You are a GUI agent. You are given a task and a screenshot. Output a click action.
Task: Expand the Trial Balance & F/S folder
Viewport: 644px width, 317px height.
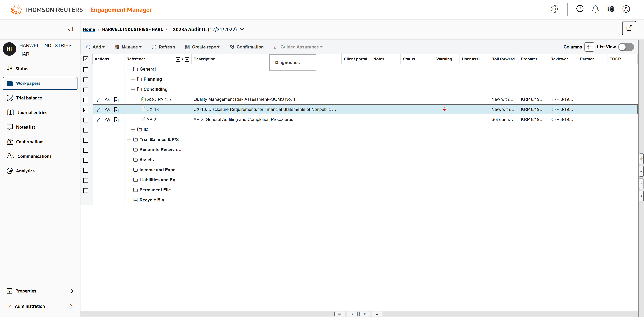(129, 140)
